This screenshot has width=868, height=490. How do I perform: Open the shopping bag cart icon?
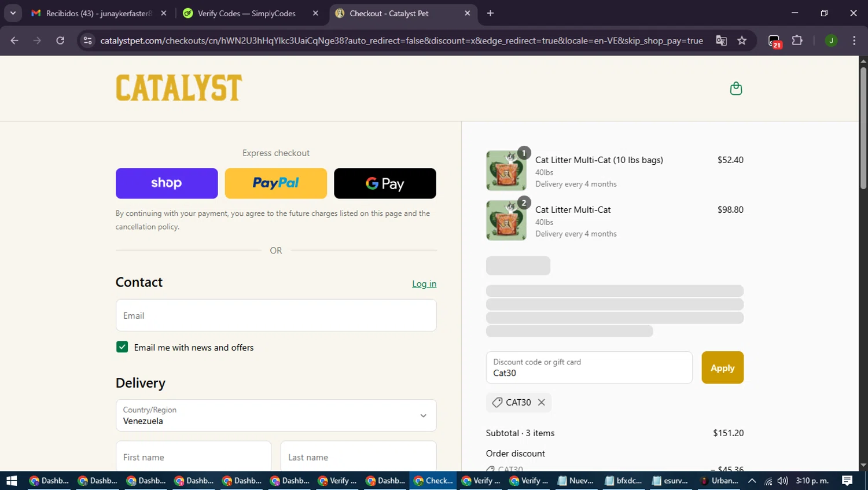[736, 89]
